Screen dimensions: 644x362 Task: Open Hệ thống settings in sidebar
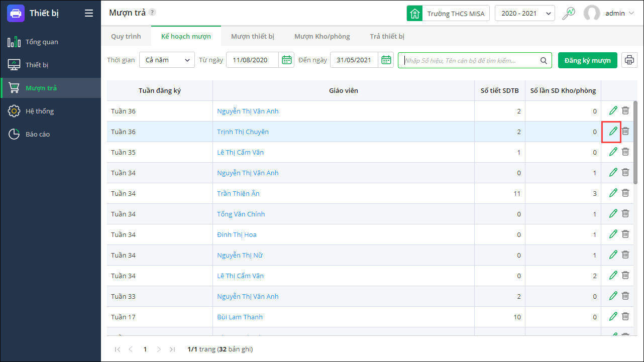coord(50,111)
